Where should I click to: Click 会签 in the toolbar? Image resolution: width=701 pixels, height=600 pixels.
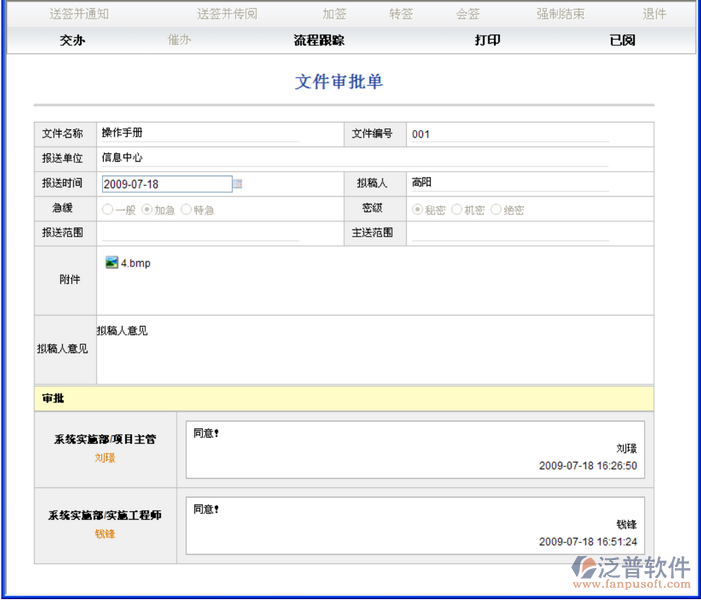point(468,14)
